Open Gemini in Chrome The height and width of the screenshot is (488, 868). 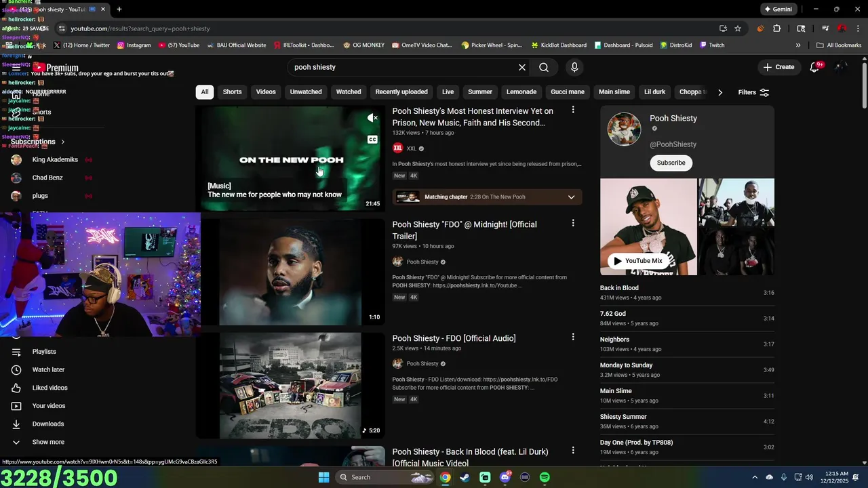click(778, 9)
